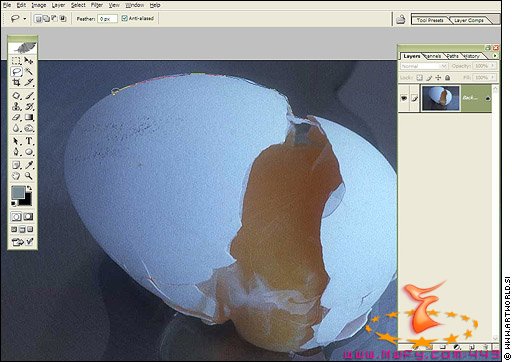Open the Tool Presets tab
The height and width of the screenshot is (362, 512).
tap(430, 20)
